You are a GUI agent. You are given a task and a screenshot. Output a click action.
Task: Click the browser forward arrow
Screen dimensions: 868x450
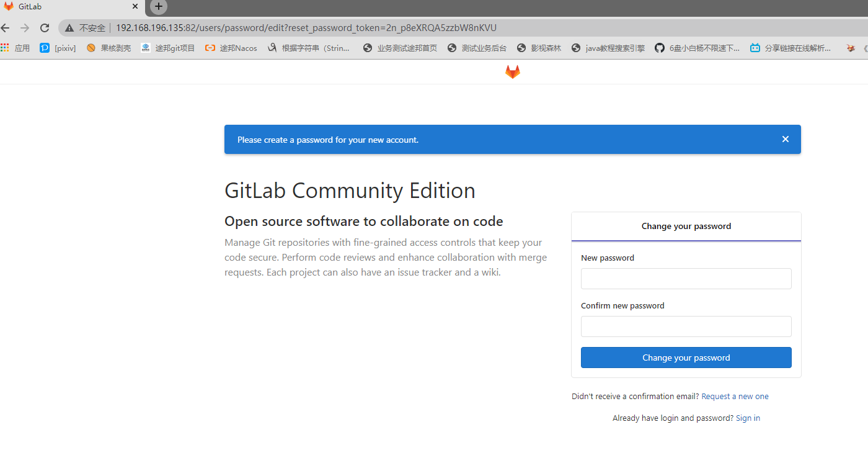[x=25, y=28]
